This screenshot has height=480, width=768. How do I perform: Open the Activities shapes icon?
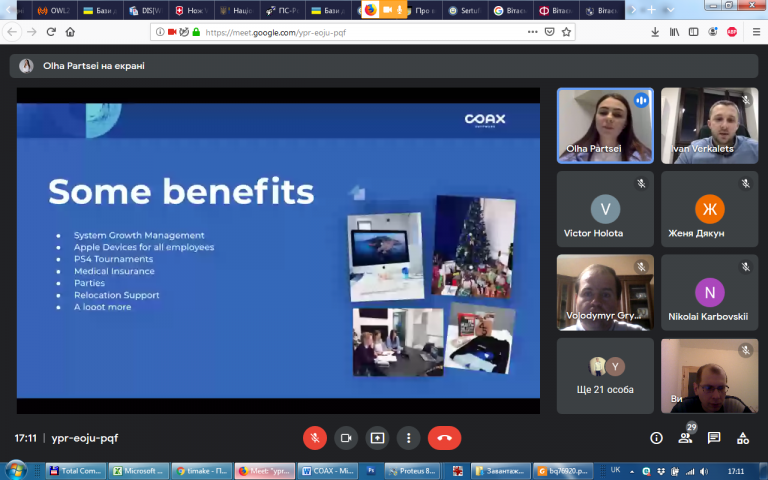click(x=743, y=438)
